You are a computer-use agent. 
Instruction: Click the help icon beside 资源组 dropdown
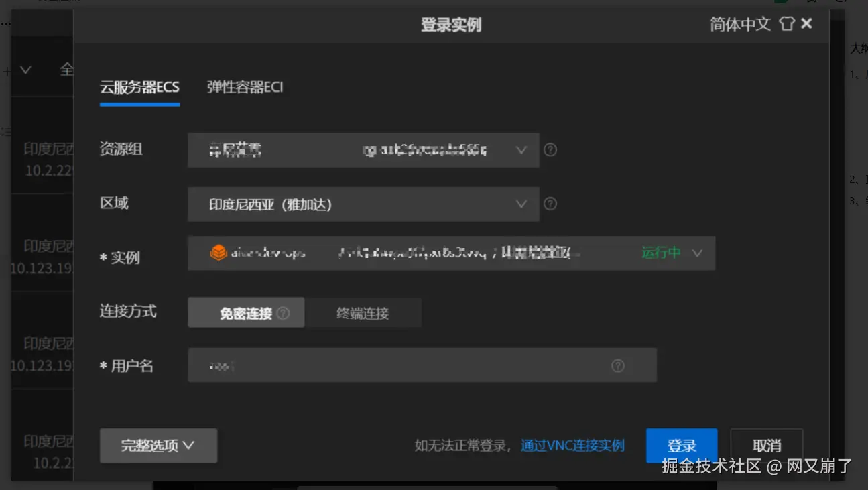[x=550, y=149]
